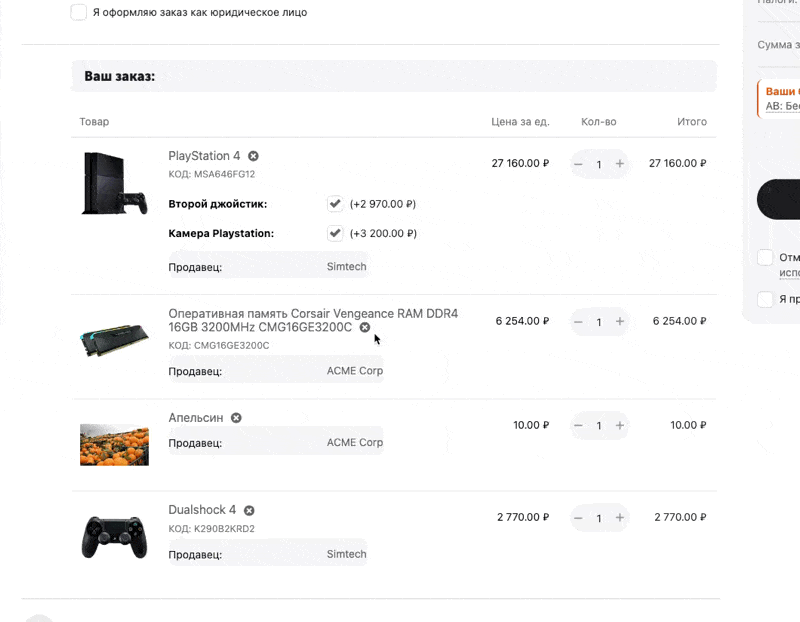Click the code 'CMG16GE3200C' under the RAM title
Viewport: 800px width, 622px height.
click(x=232, y=345)
